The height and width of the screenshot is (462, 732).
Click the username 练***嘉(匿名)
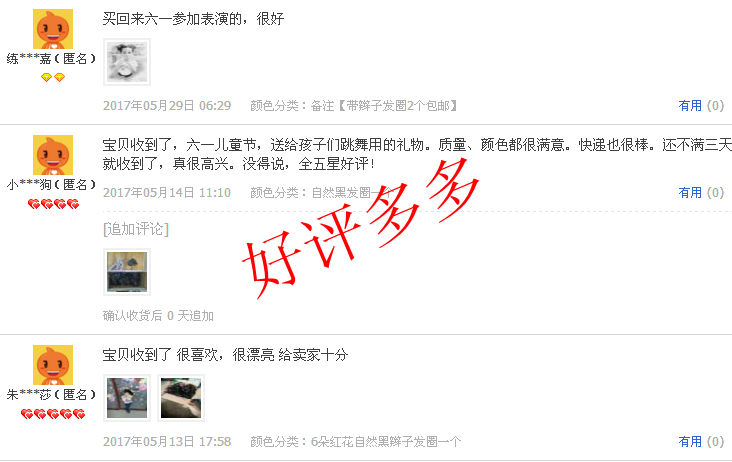click(x=51, y=59)
